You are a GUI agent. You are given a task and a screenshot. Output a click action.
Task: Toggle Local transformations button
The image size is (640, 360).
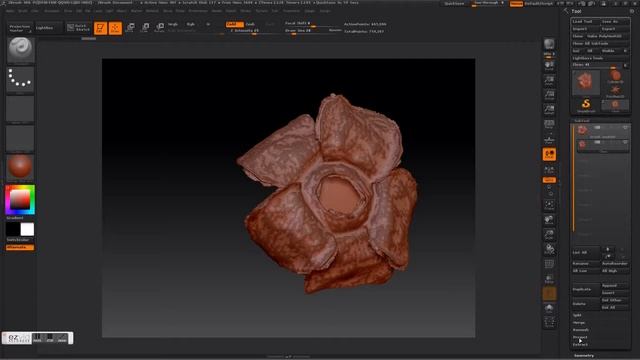pyautogui.click(x=549, y=154)
